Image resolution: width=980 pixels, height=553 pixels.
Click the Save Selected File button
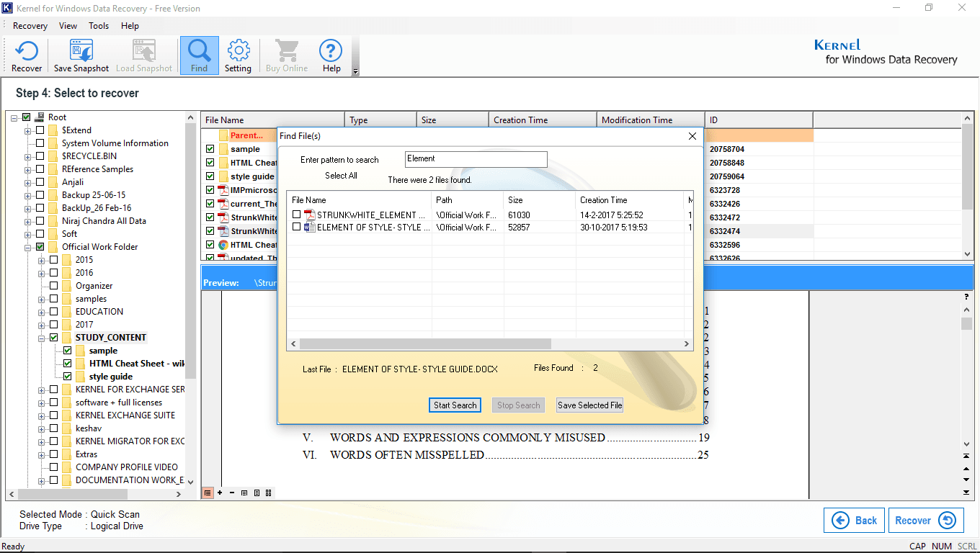(x=589, y=405)
